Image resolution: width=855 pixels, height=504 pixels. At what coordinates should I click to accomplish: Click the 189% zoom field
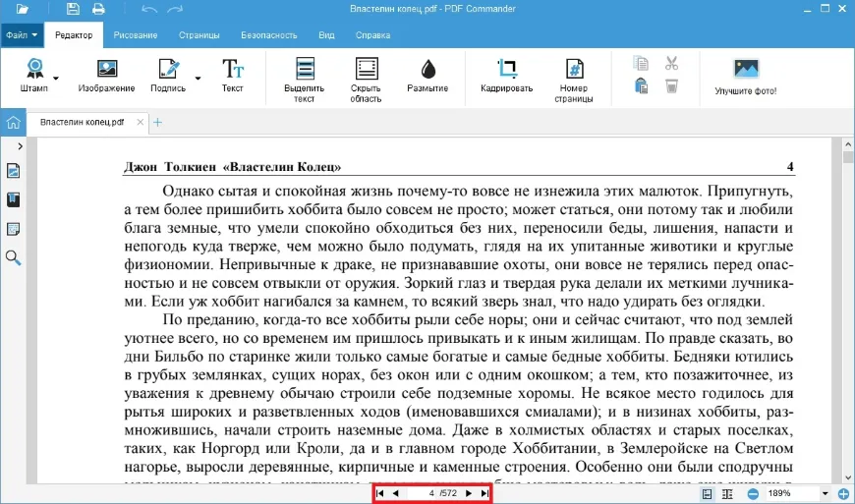coord(791,493)
